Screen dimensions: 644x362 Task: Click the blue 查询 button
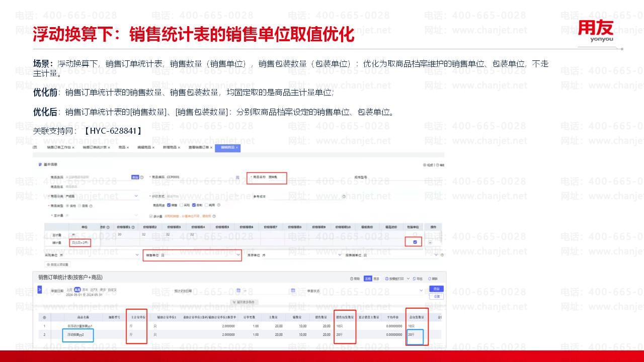pyautogui.click(x=436, y=289)
